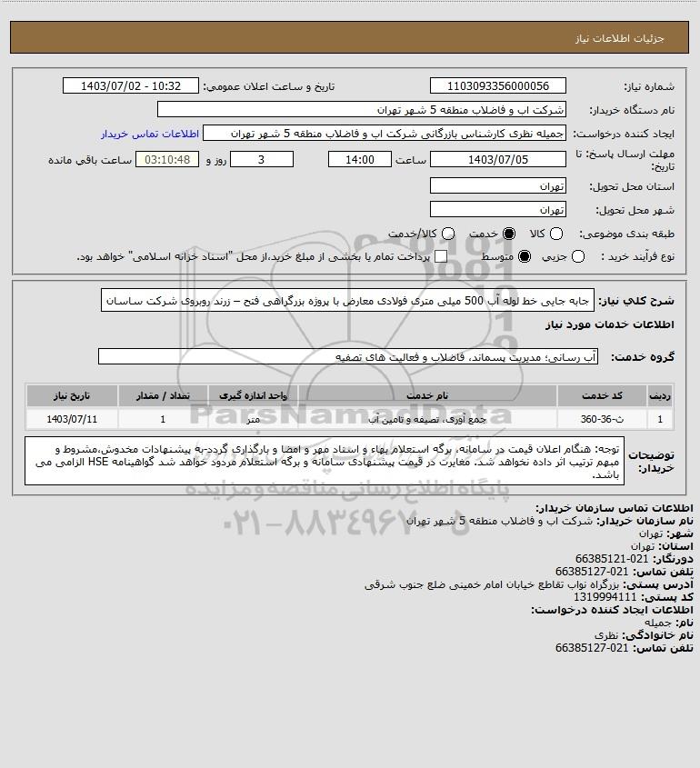Click the service group field آب رسانی
Viewport: 700px width, 768px height.
pos(348,356)
